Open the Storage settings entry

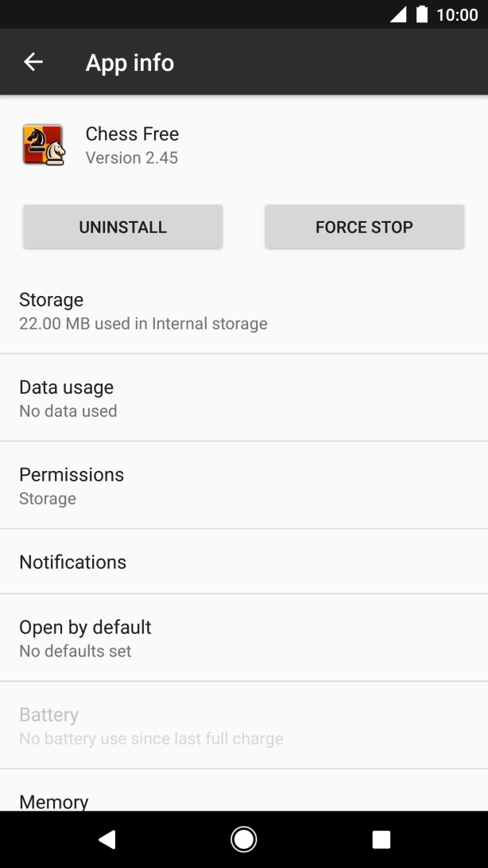point(243,310)
